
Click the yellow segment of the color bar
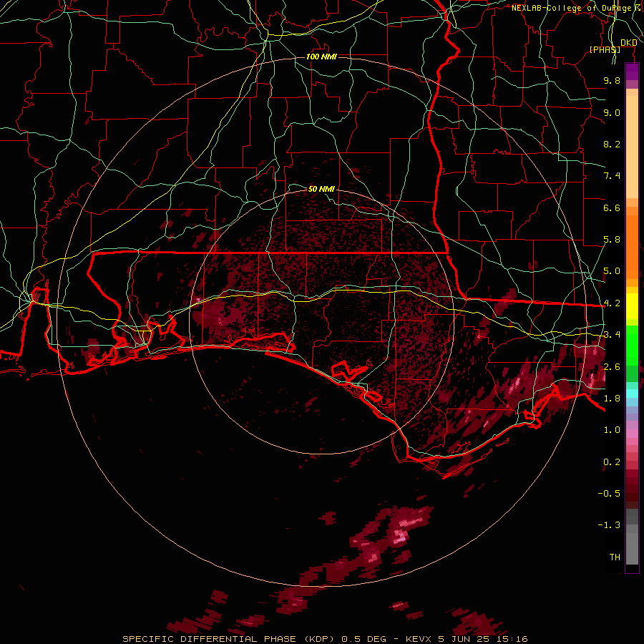pos(632,306)
